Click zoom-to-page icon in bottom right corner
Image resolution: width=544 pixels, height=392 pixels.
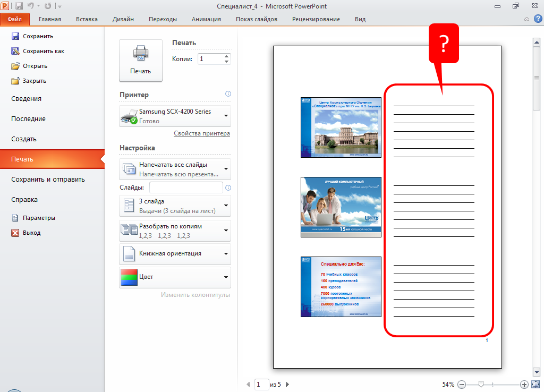(x=536, y=384)
